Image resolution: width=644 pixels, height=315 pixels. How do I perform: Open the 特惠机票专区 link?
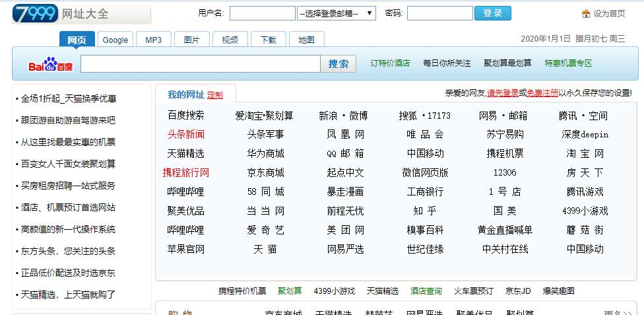[x=568, y=63]
